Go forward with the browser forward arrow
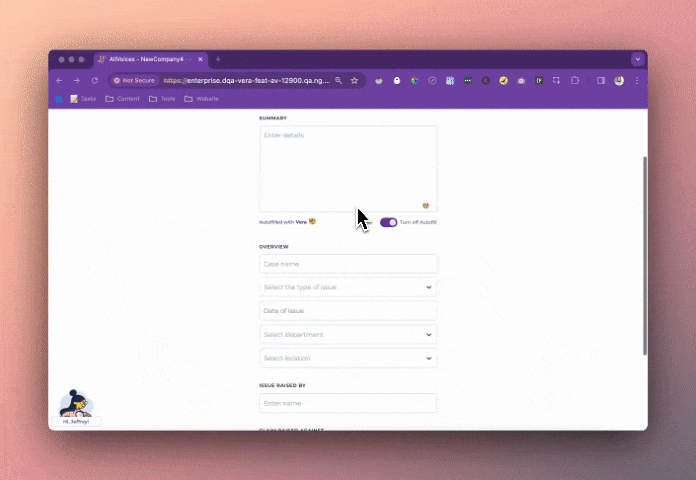The image size is (696, 480). pyautogui.click(x=77, y=80)
